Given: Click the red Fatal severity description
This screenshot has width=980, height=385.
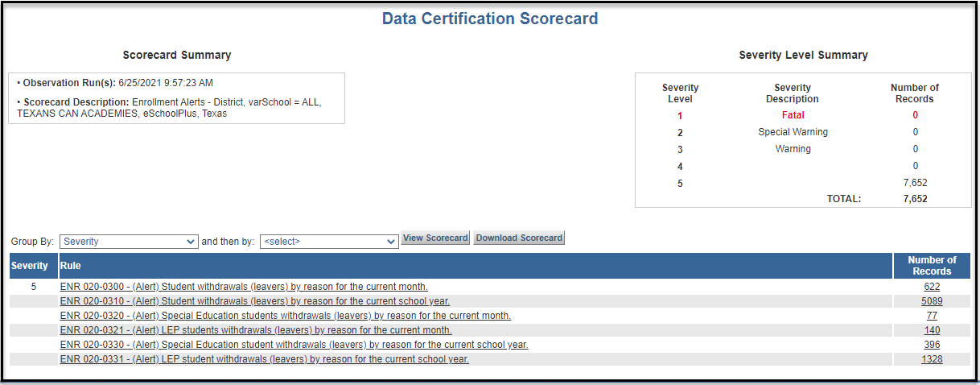Looking at the screenshot, I should pyautogui.click(x=793, y=115).
